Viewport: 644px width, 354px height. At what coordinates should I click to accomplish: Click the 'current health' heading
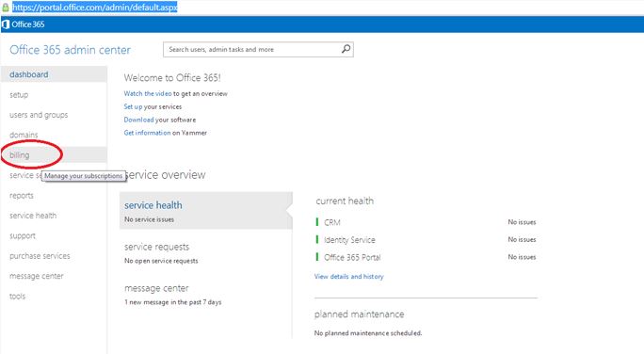coord(345,201)
